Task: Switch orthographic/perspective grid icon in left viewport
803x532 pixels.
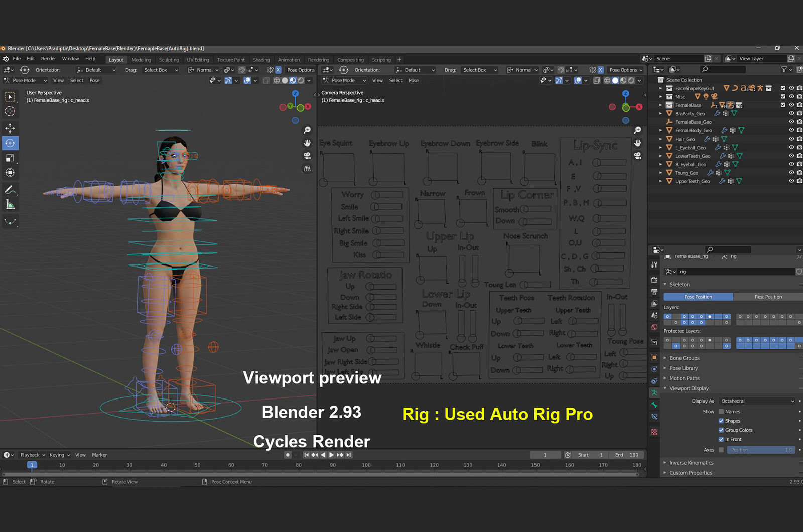Action: (x=307, y=169)
